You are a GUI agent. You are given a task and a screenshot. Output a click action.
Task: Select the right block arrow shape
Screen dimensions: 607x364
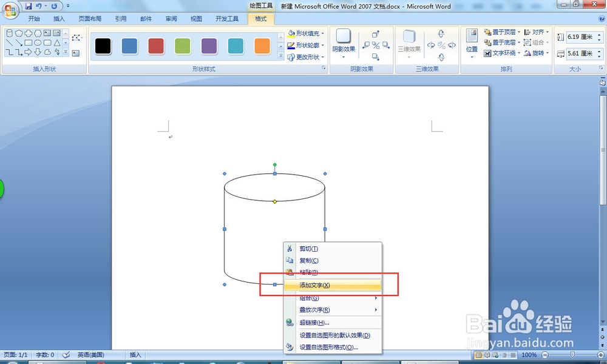tap(29, 52)
